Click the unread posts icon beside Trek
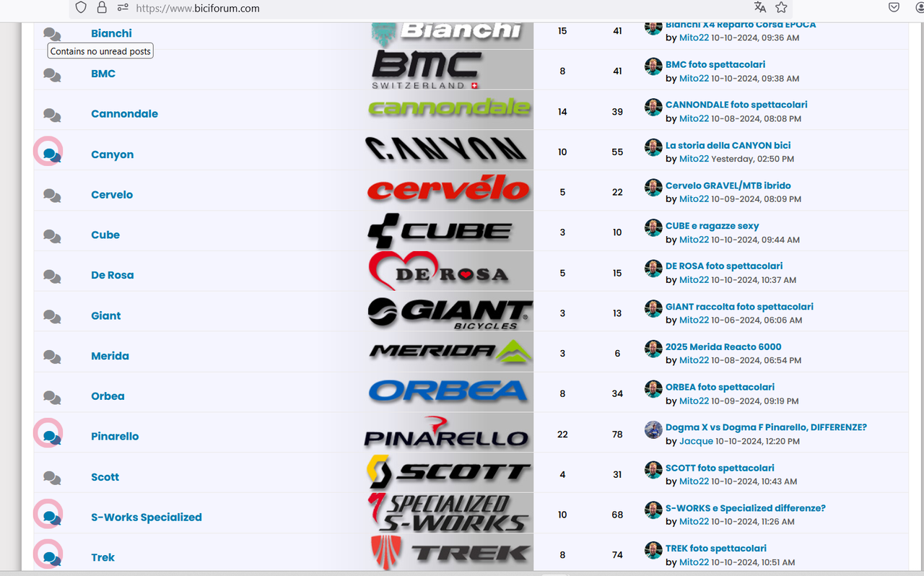924x576 pixels. click(51, 557)
